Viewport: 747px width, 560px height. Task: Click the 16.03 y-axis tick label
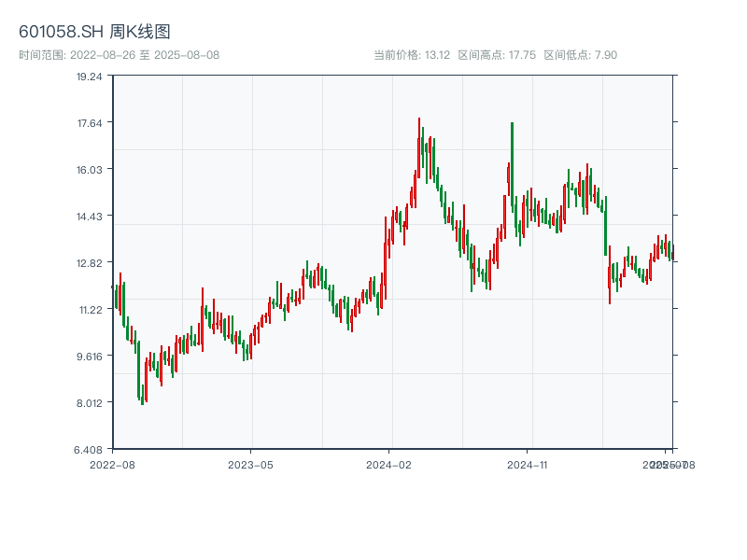[x=89, y=170]
